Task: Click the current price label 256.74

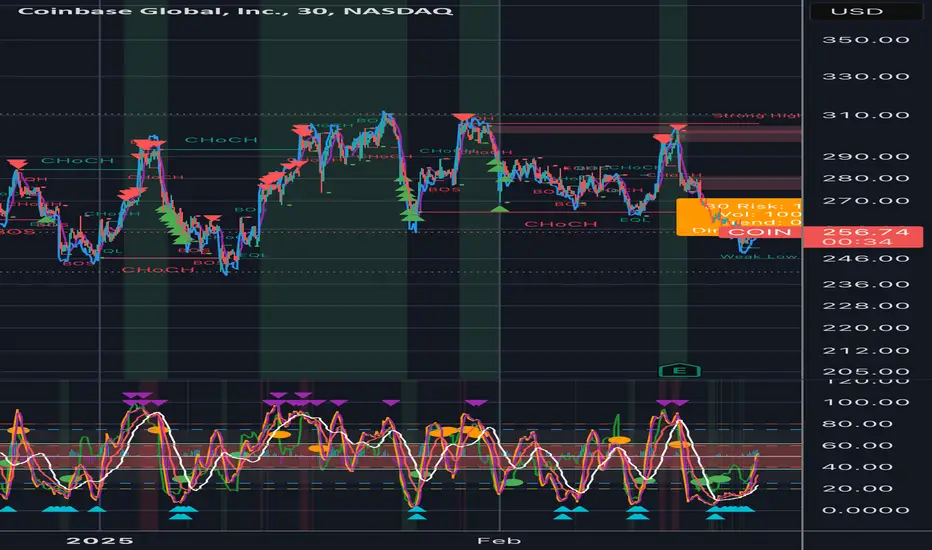Action: click(865, 232)
